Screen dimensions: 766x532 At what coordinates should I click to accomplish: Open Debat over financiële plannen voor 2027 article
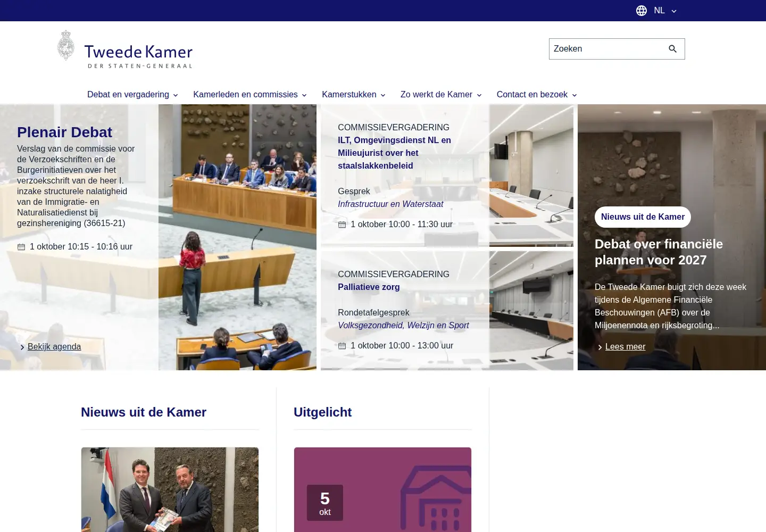659,252
